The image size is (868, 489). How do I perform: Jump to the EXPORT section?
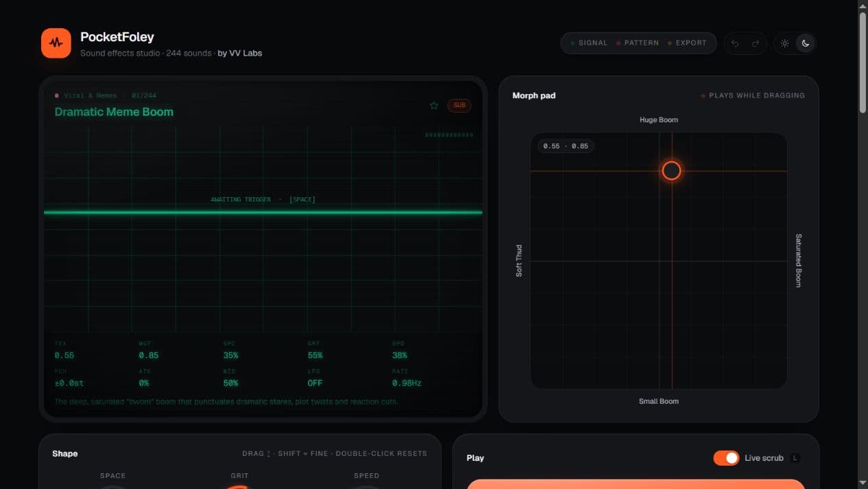click(687, 43)
